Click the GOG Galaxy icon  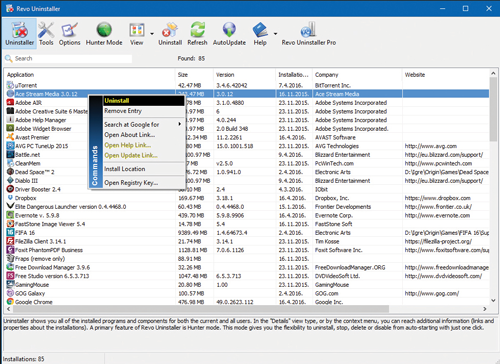tap(10, 293)
